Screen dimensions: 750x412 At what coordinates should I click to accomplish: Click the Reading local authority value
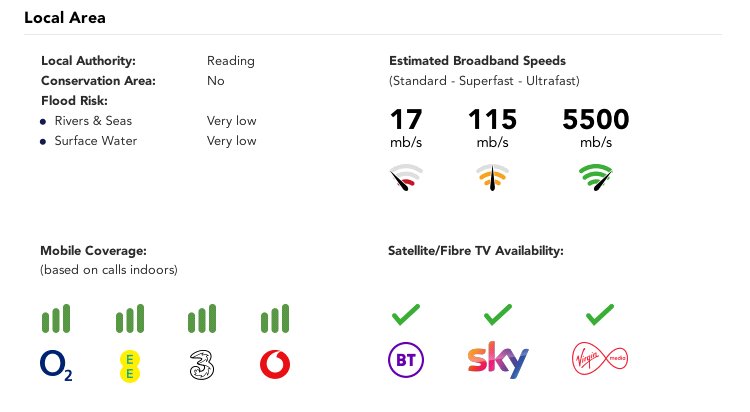click(231, 61)
